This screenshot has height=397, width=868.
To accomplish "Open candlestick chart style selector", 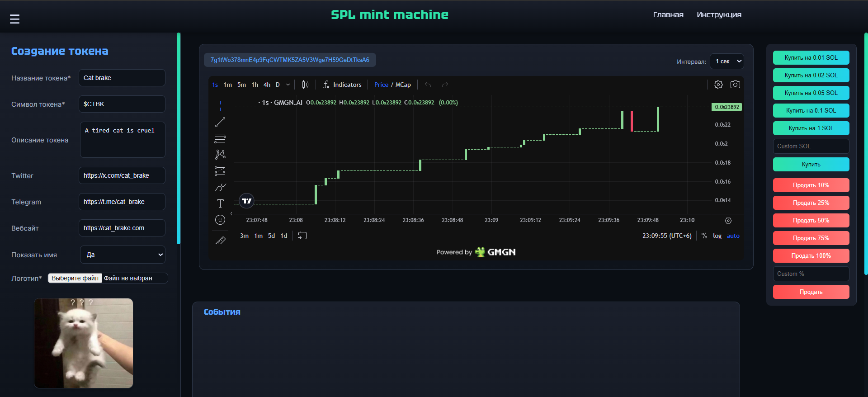I will point(305,85).
